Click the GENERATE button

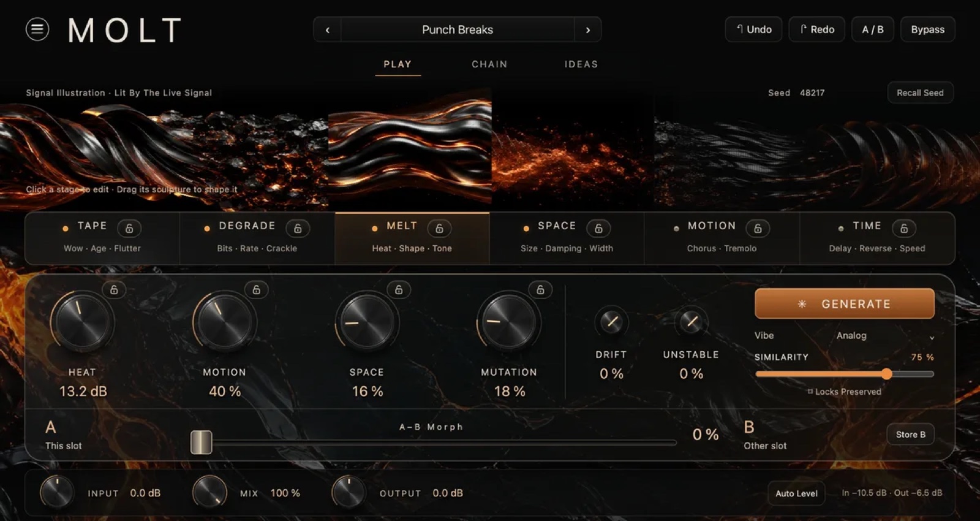(845, 304)
